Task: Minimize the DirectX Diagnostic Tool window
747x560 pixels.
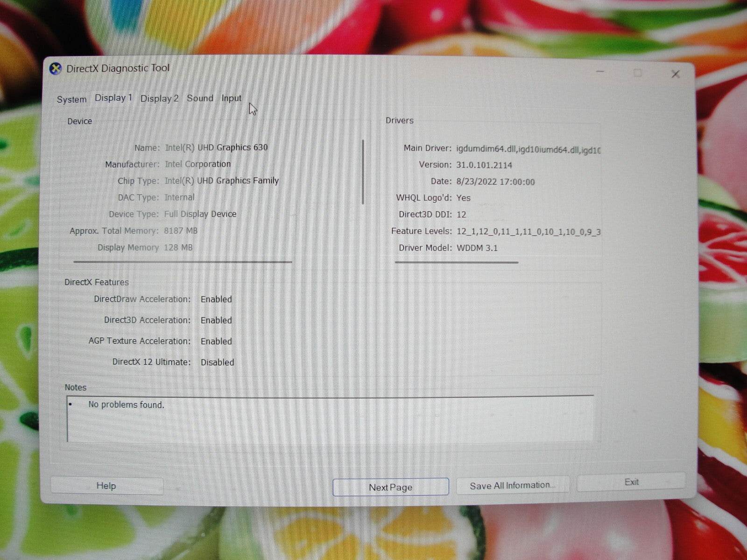Action: (599, 72)
